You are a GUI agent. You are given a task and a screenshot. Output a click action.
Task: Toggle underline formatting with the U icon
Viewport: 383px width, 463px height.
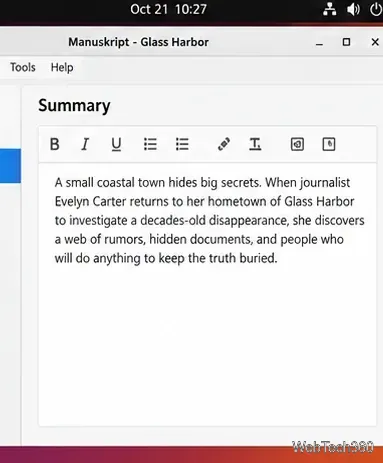116,144
